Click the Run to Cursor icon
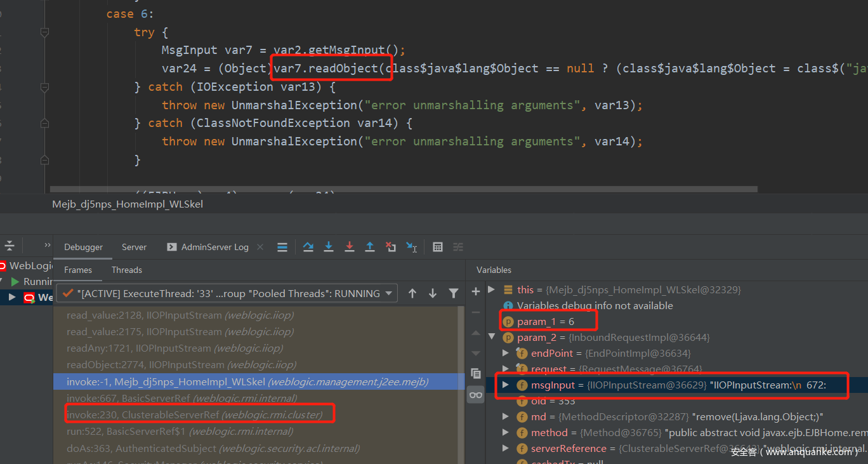 412,247
